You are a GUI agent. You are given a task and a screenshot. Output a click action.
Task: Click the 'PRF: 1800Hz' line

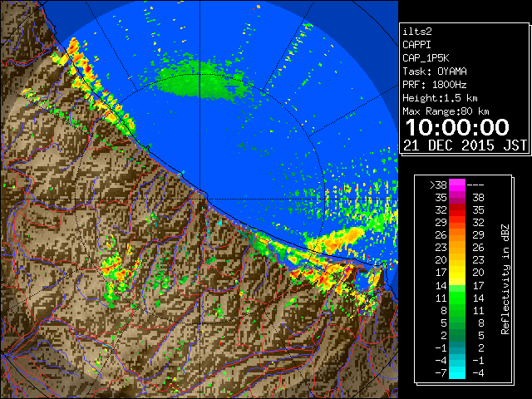pos(435,85)
